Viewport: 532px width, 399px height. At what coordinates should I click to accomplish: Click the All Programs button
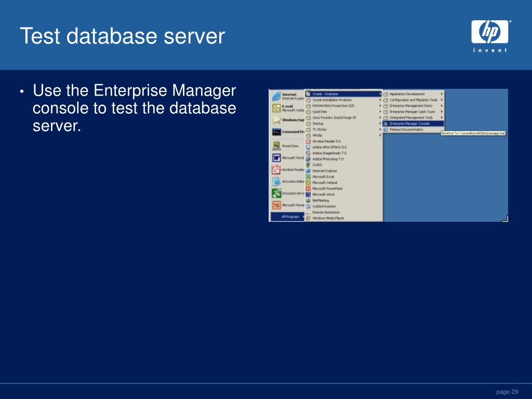(288, 217)
